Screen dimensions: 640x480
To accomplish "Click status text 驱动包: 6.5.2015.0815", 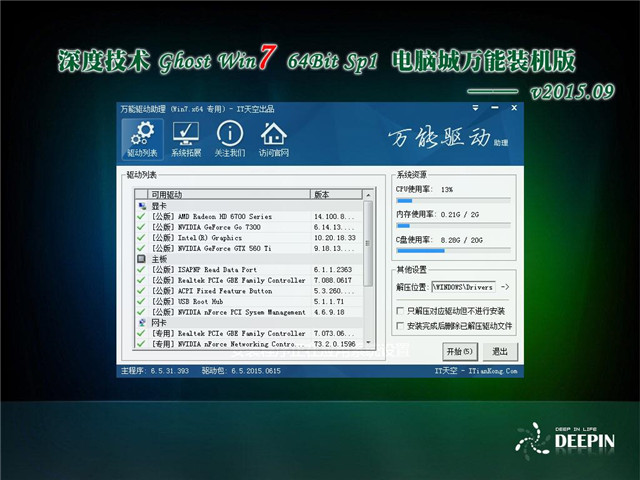I will click(241, 371).
